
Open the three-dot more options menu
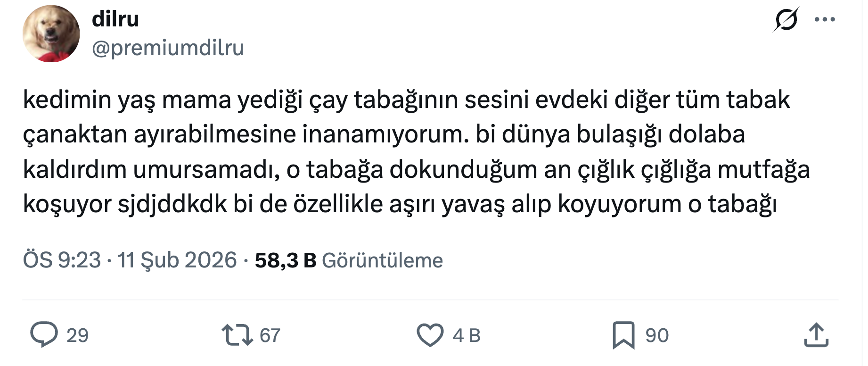[825, 20]
